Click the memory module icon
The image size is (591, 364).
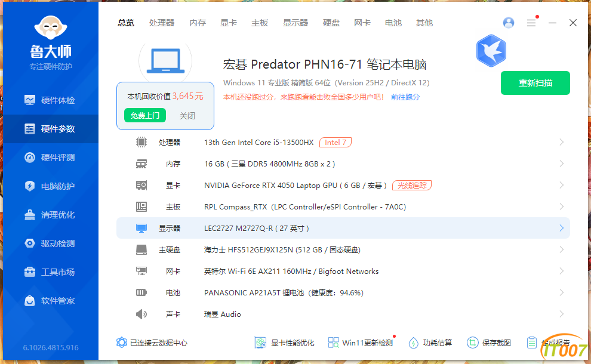pos(141,164)
